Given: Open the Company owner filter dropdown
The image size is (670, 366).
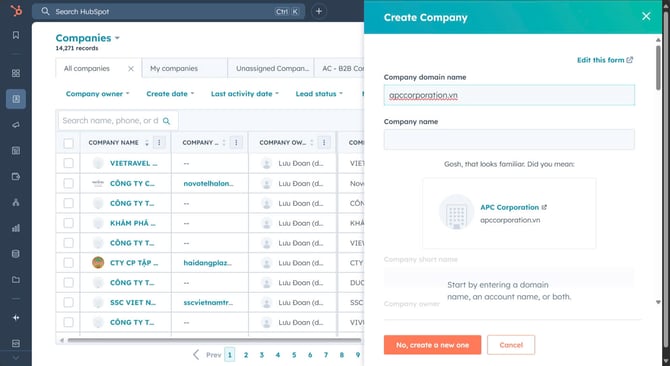Looking at the screenshot, I should tap(97, 94).
